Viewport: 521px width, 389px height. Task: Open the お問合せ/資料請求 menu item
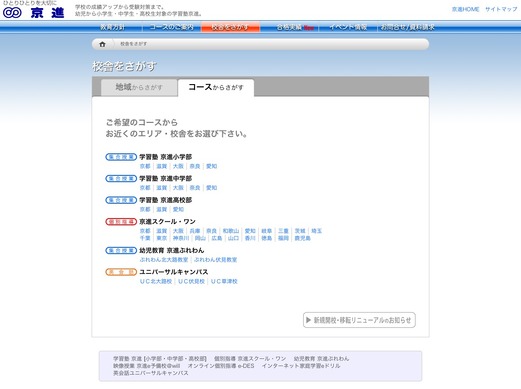click(x=407, y=27)
